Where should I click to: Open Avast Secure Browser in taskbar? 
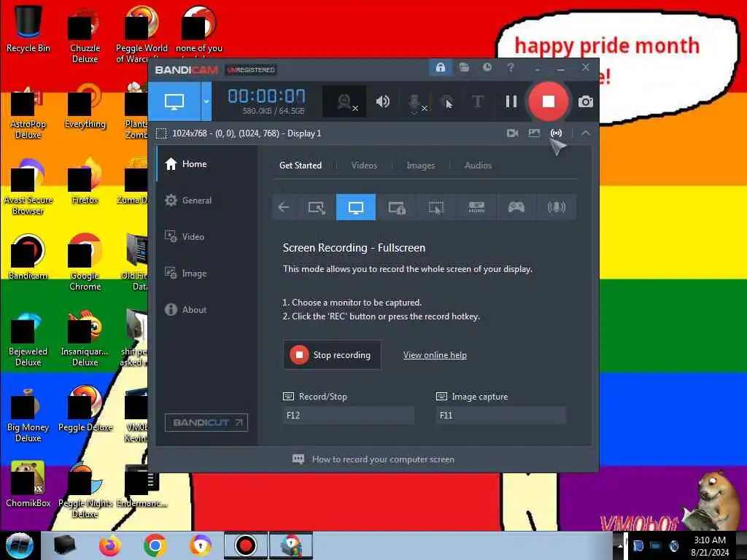point(200,545)
